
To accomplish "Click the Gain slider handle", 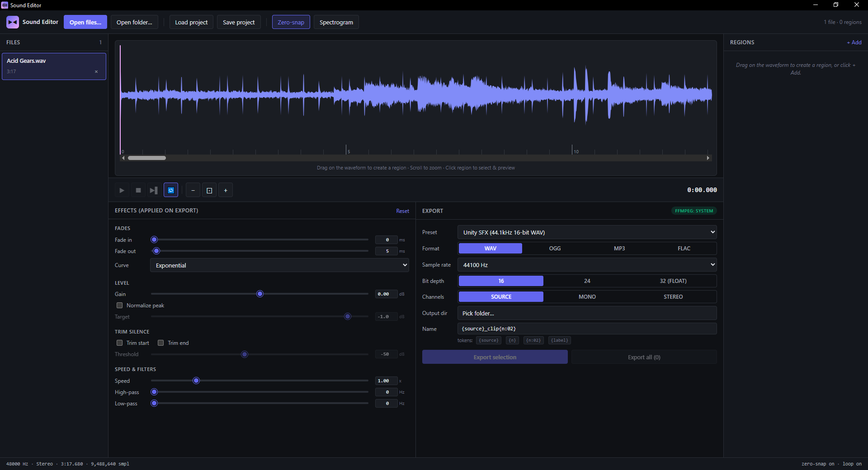I will coord(260,294).
